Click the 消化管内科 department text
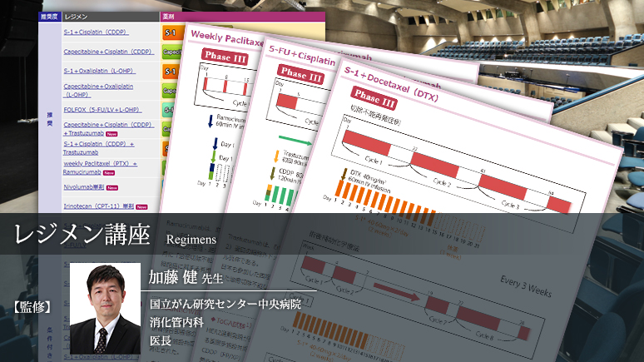This screenshot has height=362, width=644. [176, 322]
